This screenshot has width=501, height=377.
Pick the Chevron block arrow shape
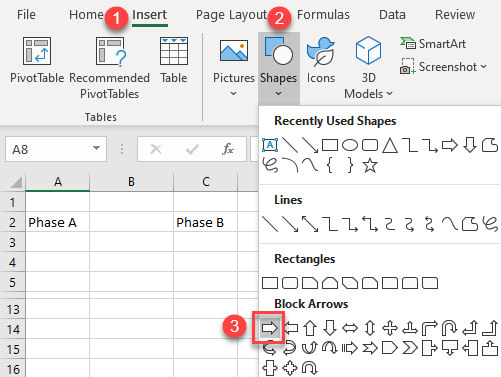pos(410,348)
